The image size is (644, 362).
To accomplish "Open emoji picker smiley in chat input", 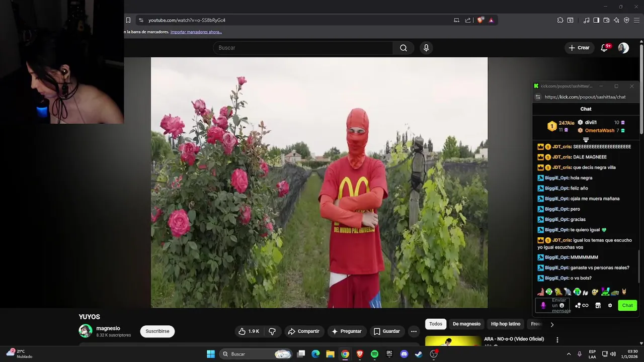I will (x=562, y=305).
